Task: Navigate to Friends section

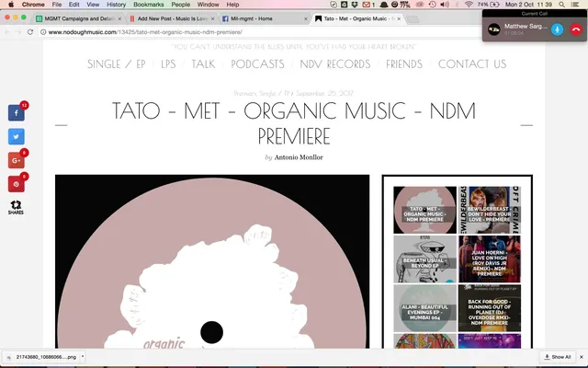Action: pos(404,64)
